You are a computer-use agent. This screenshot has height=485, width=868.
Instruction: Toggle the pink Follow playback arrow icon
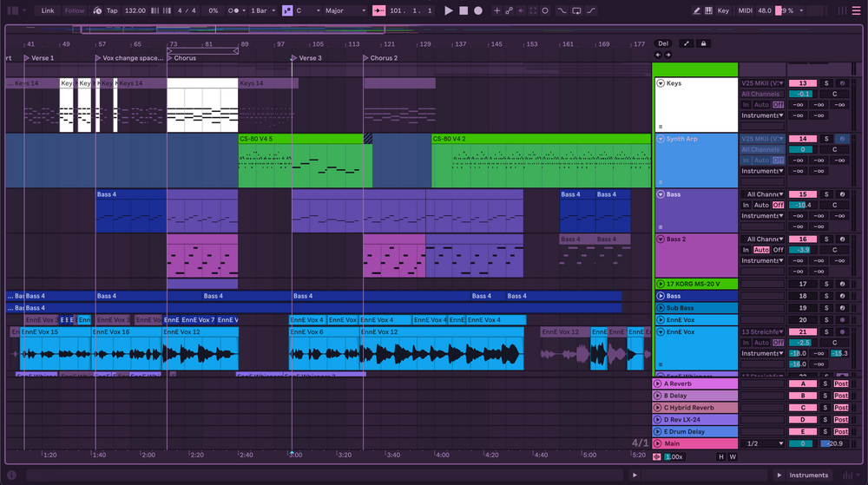pyautogui.click(x=378, y=10)
